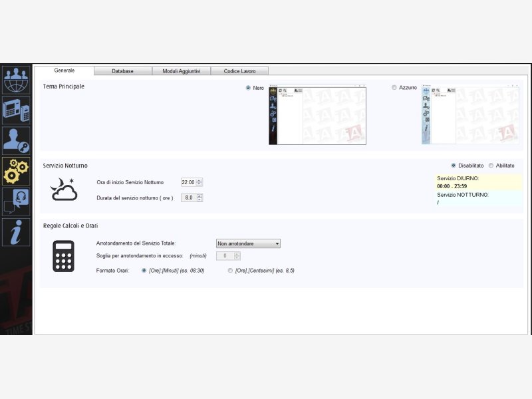Open the user access key section
Screen dimensions: 532x399
coord(16,140)
